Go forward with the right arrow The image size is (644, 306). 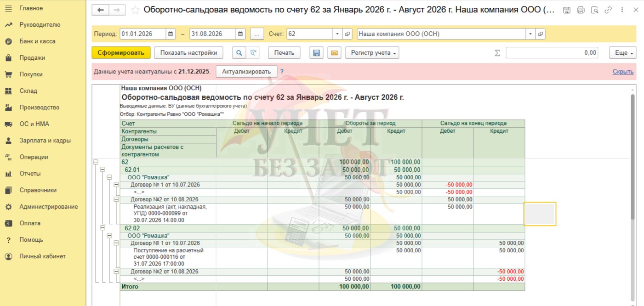click(x=117, y=10)
